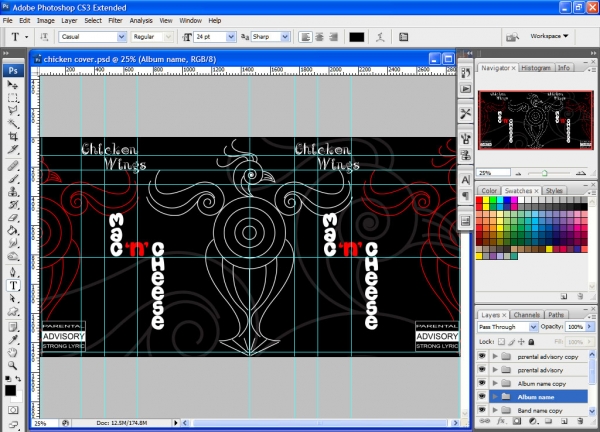Select the Move tool
Image resolution: width=600 pixels, height=432 pixels.
point(13,85)
